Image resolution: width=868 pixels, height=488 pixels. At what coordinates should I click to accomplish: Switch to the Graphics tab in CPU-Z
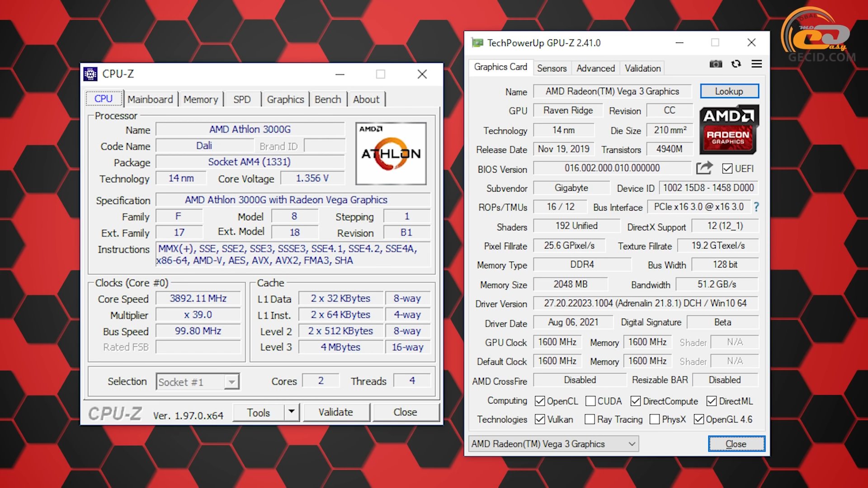click(x=285, y=99)
